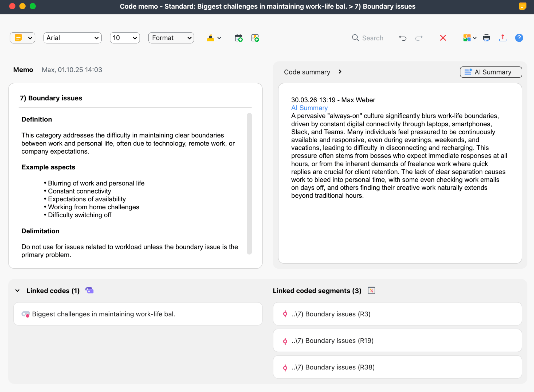Open the Arial font family dropdown
This screenshot has width=534, height=392.
point(72,38)
